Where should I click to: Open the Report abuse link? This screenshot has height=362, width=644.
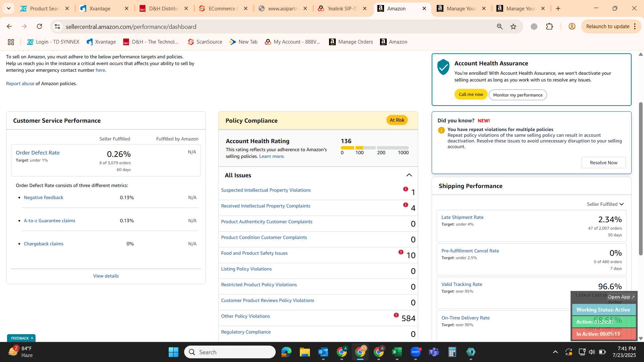(20, 83)
